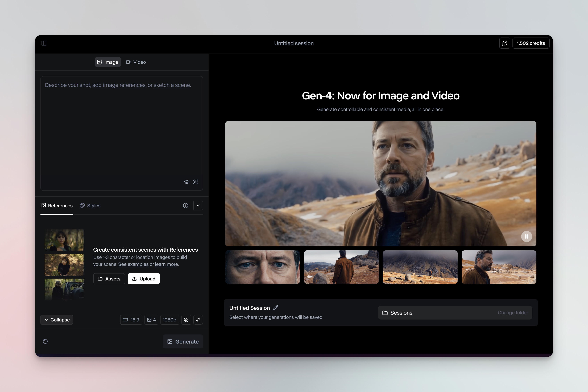This screenshot has height=392, width=588.
Task: Click the flower-shaped model settings icon
Action: (x=186, y=320)
